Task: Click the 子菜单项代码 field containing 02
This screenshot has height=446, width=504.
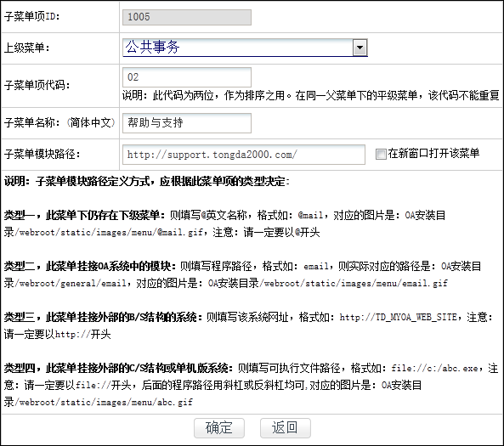Action: click(187, 77)
